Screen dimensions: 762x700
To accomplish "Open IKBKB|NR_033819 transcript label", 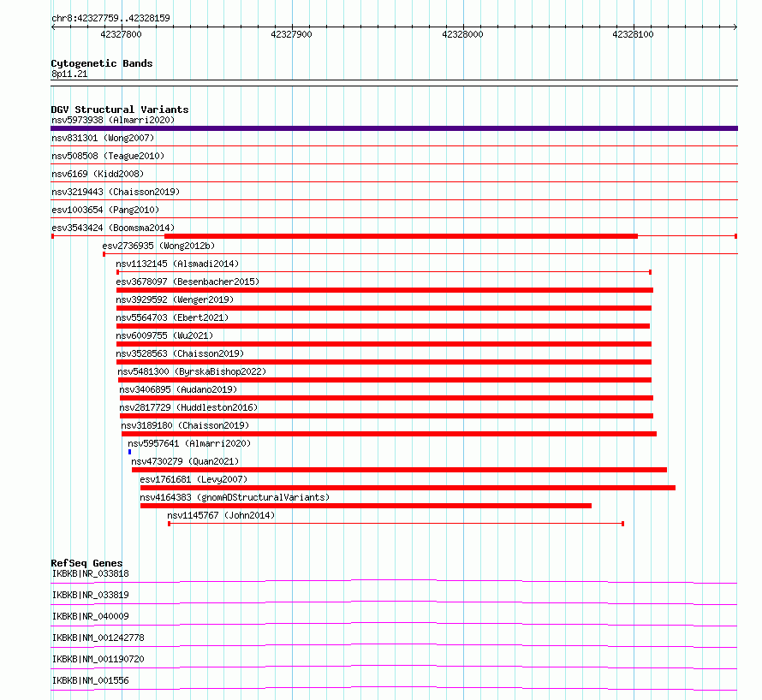I will click(x=91, y=595).
